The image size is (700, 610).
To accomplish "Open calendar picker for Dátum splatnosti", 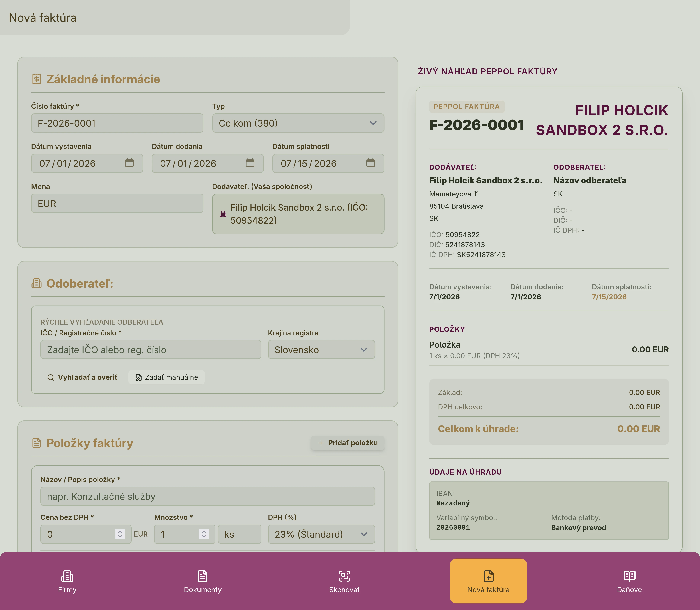I will [371, 163].
